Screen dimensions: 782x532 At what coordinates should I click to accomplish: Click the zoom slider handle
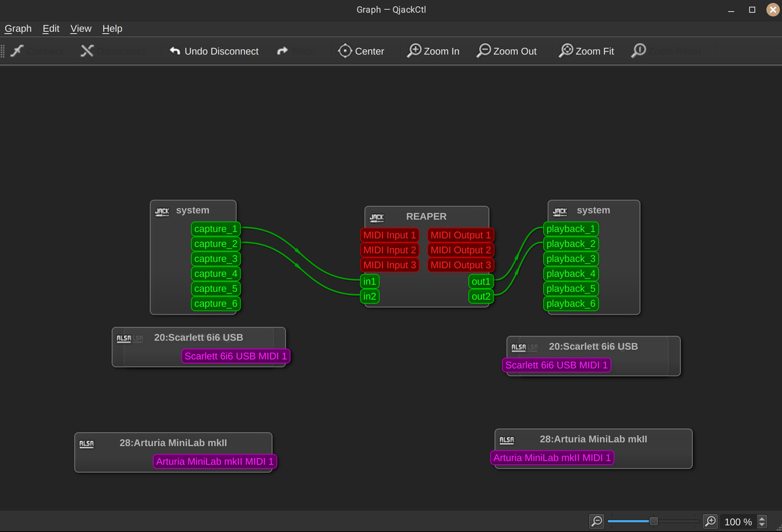coord(654,521)
